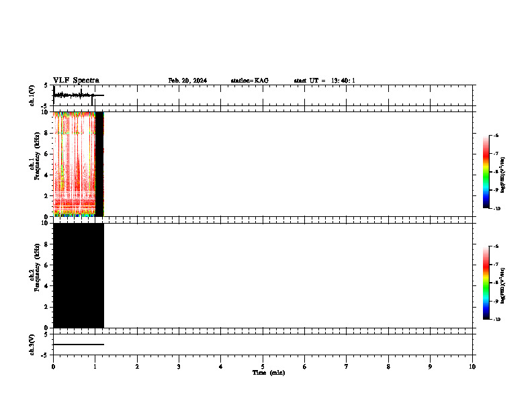This screenshot has height=411, width=532.
Task: Click the "station=KAG" header label
Action: click(250, 81)
